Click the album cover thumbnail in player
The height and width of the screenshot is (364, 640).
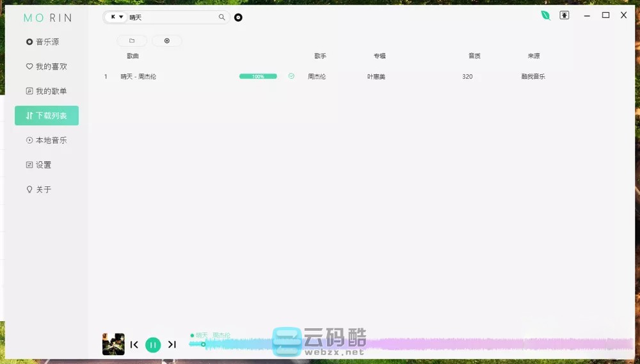(x=113, y=344)
